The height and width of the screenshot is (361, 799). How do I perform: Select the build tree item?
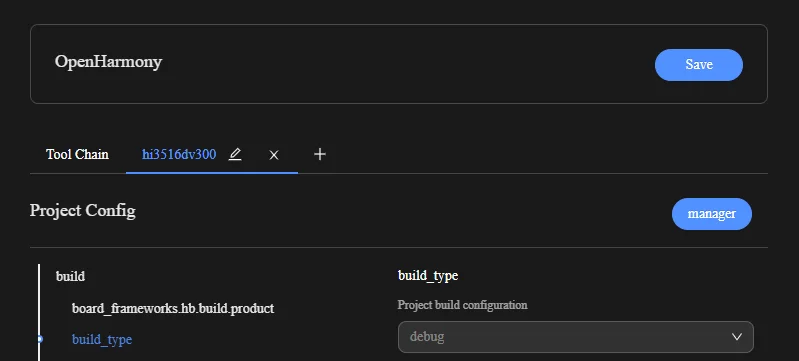point(70,276)
